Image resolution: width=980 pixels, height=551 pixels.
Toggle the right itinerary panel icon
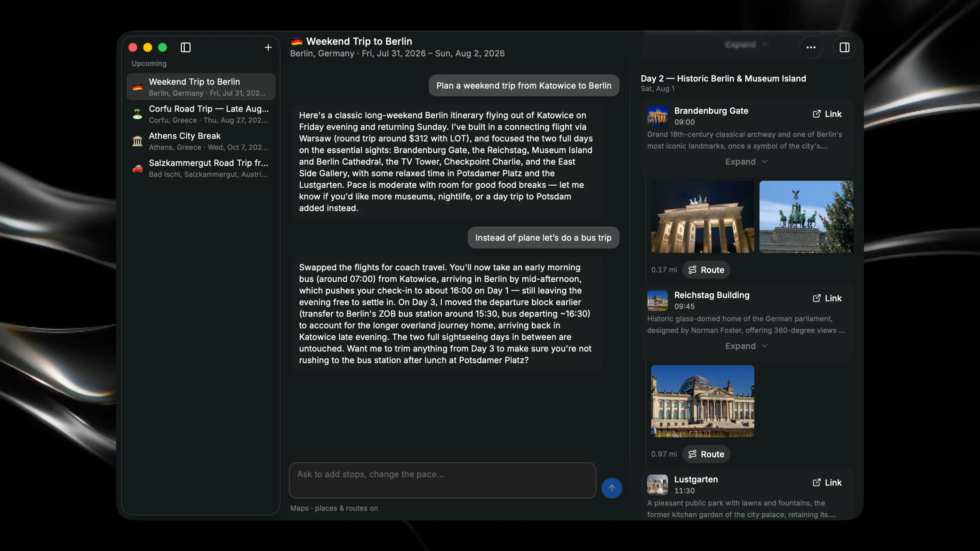coord(844,47)
